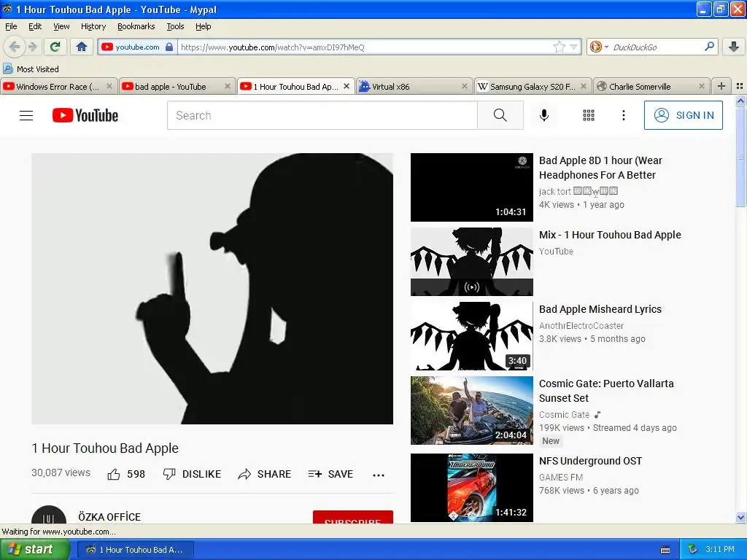The width and height of the screenshot is (747, 560).
Task: Like the video with thumbs up icon
Action: tap(114, 474)
